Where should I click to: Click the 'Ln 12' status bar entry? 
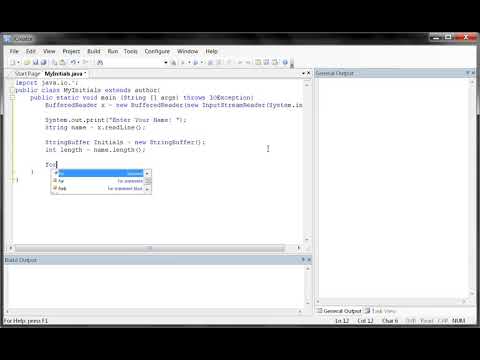pos(342,321)
